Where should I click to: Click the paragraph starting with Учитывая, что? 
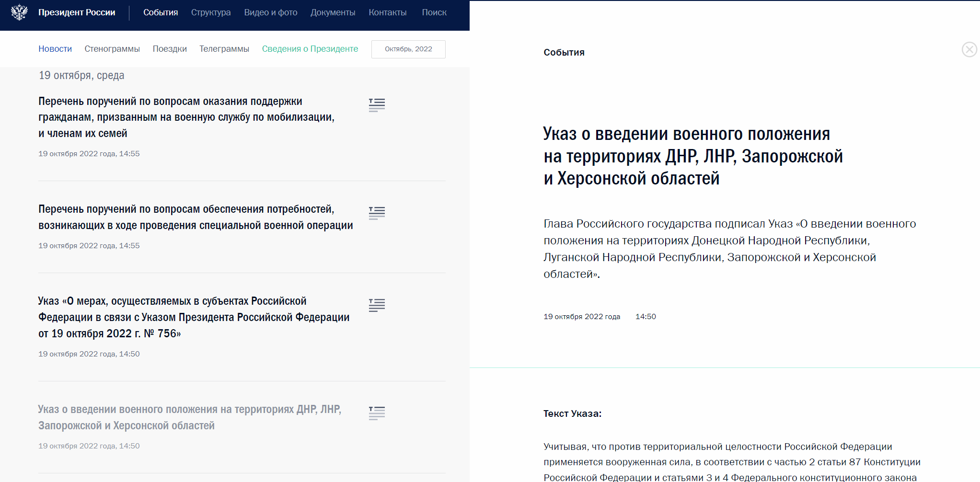click(732, 462)
